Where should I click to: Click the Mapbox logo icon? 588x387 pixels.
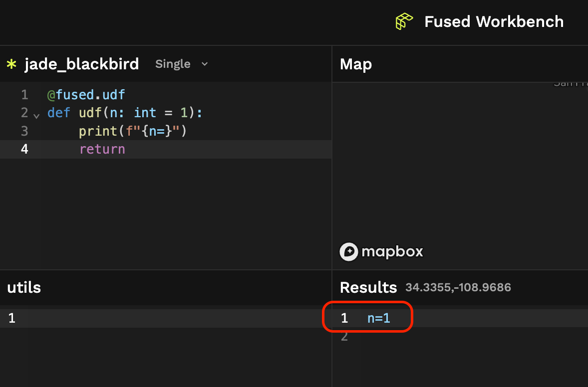point(349,252)
